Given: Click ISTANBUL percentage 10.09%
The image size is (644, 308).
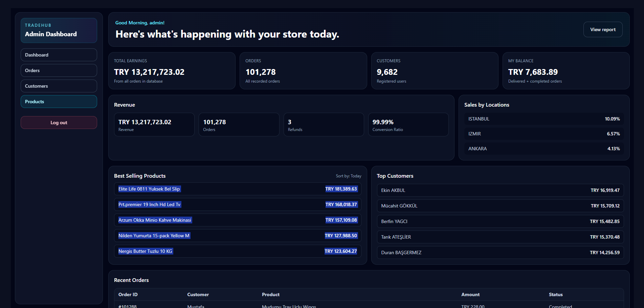Looking at the screenshot, I should pos(612,119).
